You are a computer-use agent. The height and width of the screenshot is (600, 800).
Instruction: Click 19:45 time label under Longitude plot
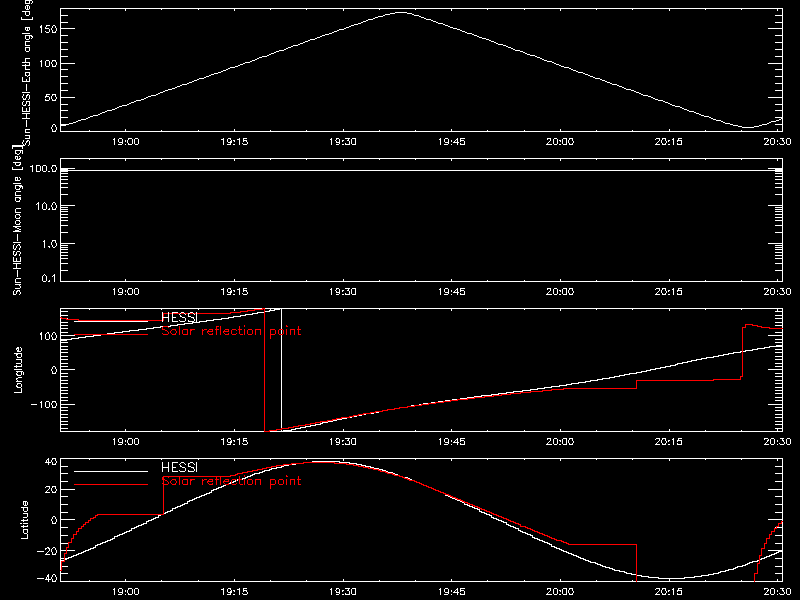coord(452,442)
